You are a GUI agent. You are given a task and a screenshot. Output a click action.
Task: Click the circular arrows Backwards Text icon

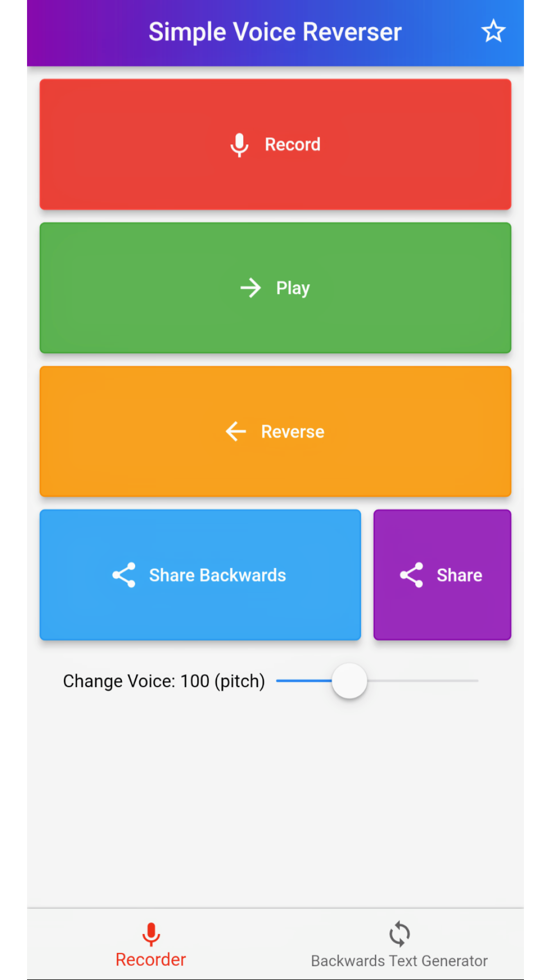tap(399, 934)
